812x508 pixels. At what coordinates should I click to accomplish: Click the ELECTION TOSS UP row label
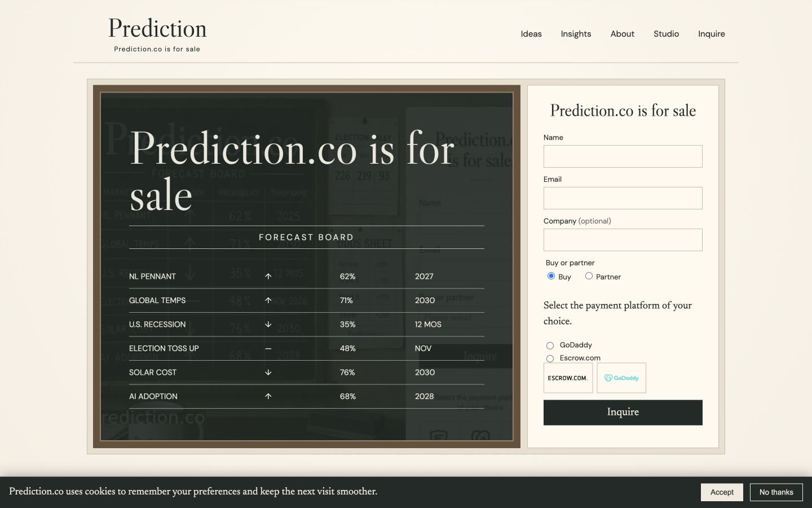(164, 348)
